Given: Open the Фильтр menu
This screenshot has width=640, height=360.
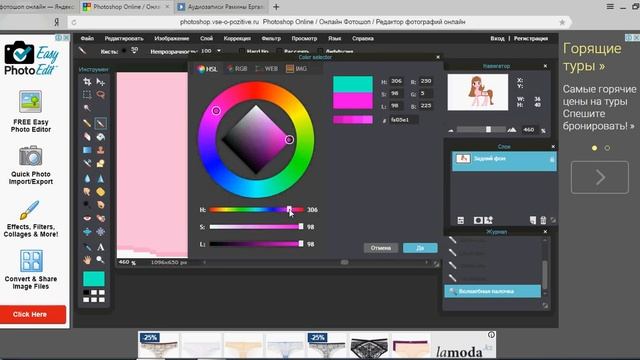Looking at the screenshot, I should coord(271,38).
